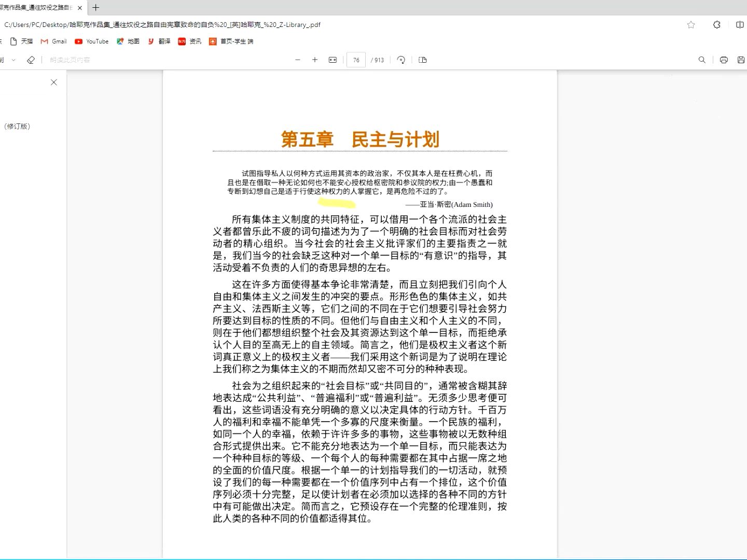The image size is (747, 560).
Task: Click paragraph starting 社会为之组织起来的
Action: (360, 452)
